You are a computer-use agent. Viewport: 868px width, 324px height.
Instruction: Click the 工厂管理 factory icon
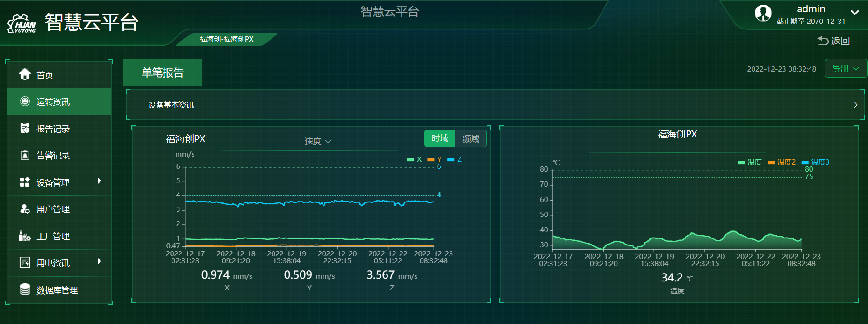25,236
